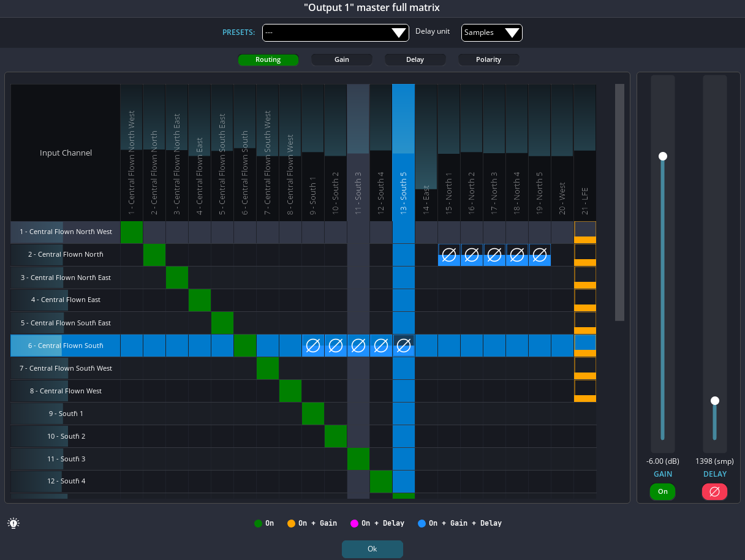The image size is (745, 560).
Task: Click polarity cell for row 6, South 1 column
Action: 313,346
